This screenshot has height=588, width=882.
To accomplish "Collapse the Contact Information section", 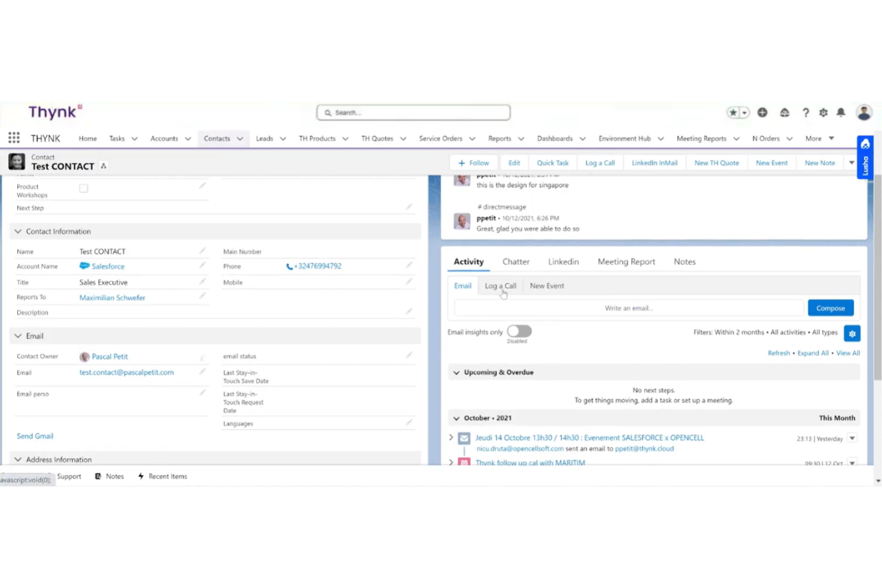I will pyautogui.click(x=18, y=231).
